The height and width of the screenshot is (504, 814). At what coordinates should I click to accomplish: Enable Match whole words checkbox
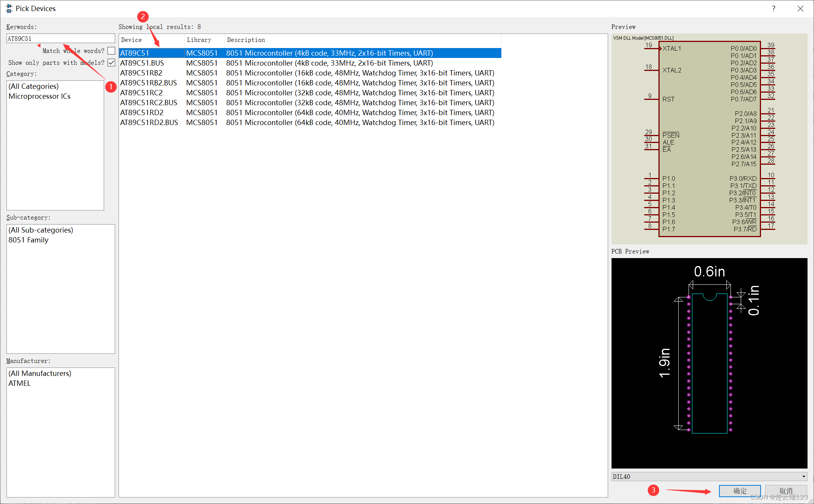click(111, 51)
